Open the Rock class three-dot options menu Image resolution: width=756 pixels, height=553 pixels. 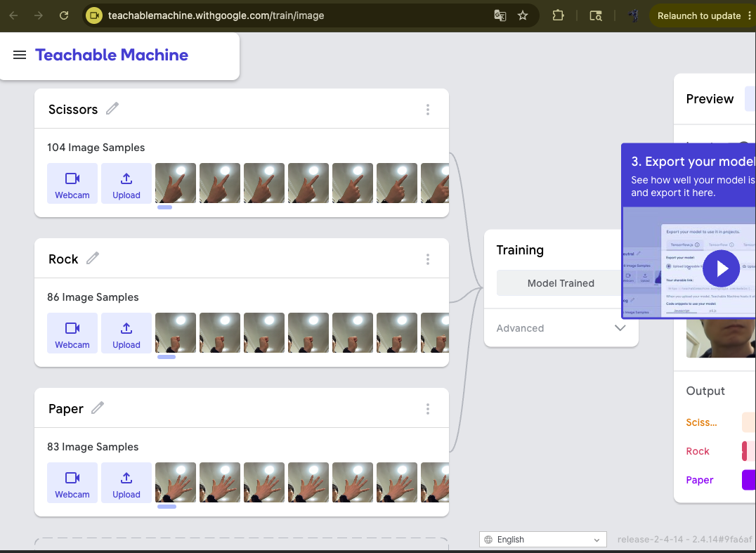[x=428, y=259]
